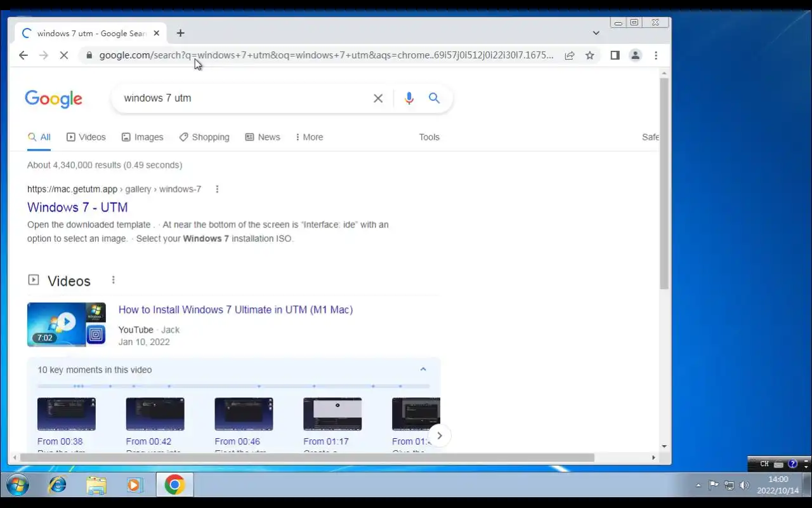Open the tab search dropdown arrow

596,33
